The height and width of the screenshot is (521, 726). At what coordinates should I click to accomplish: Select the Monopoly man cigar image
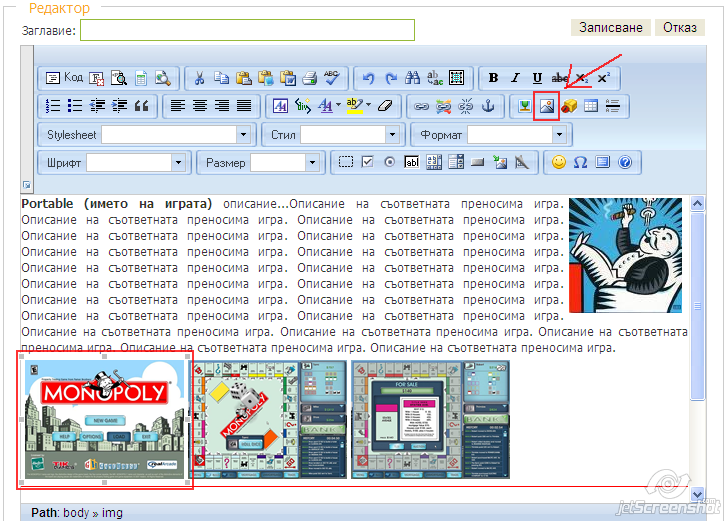[x=626, y=255]
